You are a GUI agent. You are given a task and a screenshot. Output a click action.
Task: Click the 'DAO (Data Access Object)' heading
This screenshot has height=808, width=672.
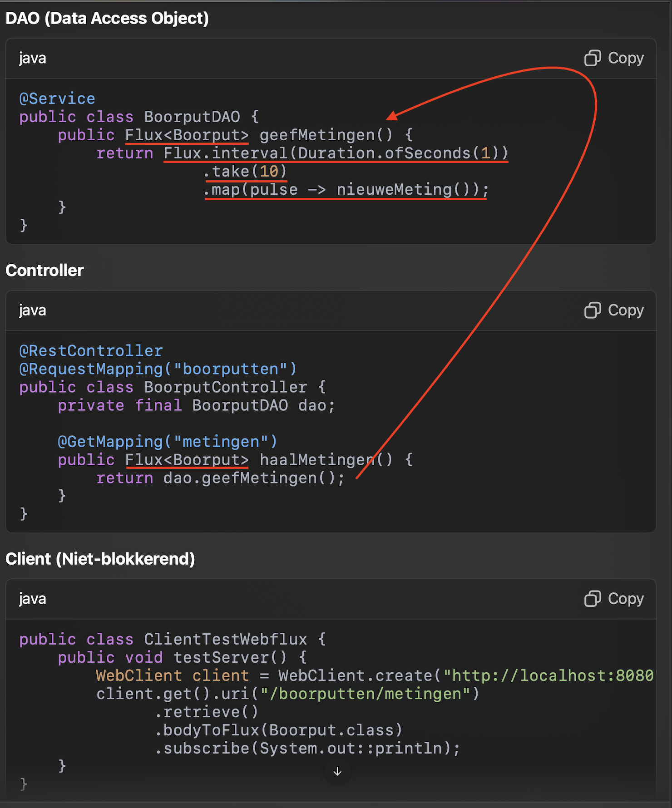[x=107, y=18]
